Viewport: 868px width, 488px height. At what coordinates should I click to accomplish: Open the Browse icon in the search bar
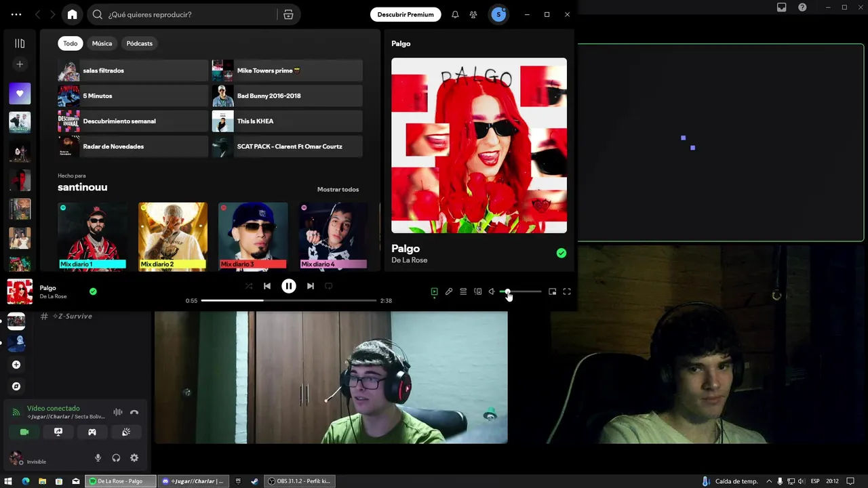(x=288, y=14)
